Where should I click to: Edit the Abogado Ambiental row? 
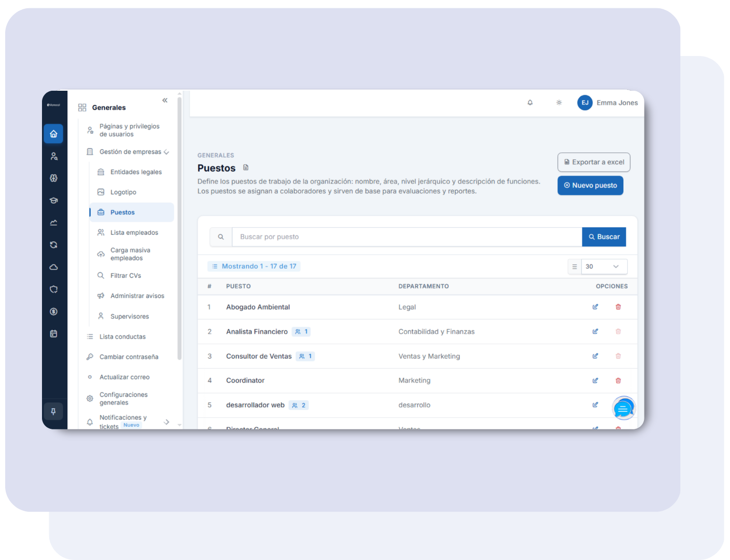coord(595,307)
